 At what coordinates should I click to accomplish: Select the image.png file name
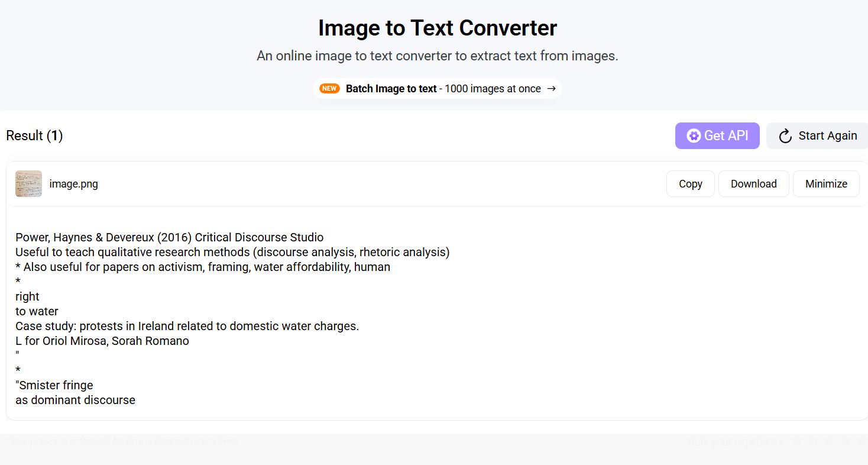click(x=74, y=184)
